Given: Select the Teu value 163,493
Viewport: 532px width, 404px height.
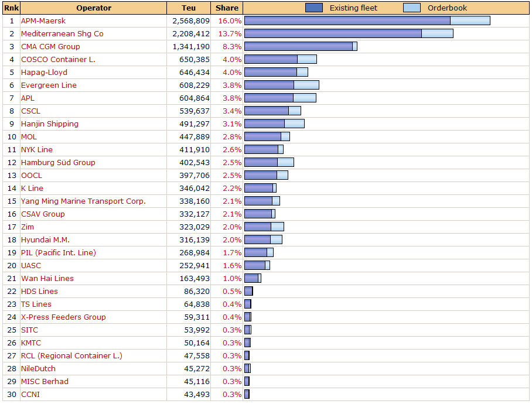Looking at the screenshot, I should tap(195, 279).
